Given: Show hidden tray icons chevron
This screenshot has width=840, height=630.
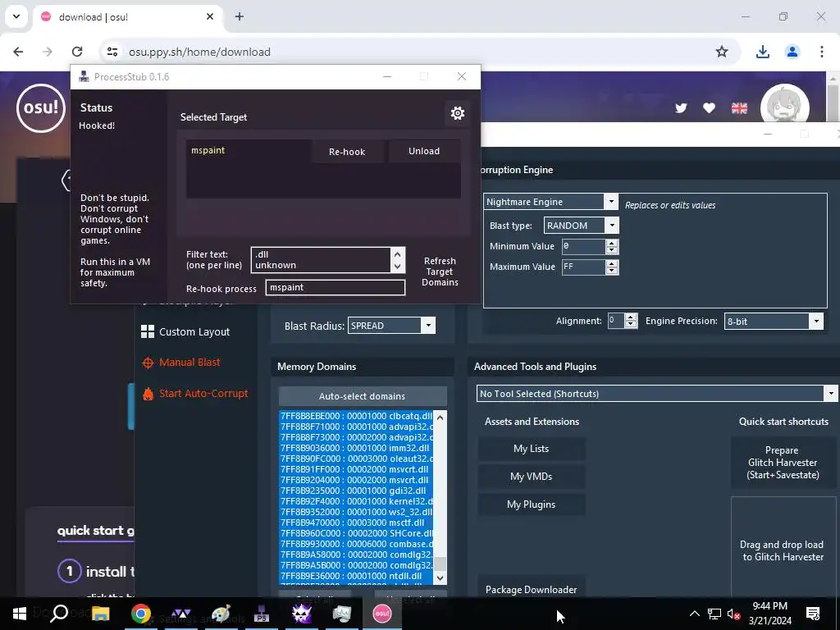Looking at the screenshot, I should click(694, 614).
